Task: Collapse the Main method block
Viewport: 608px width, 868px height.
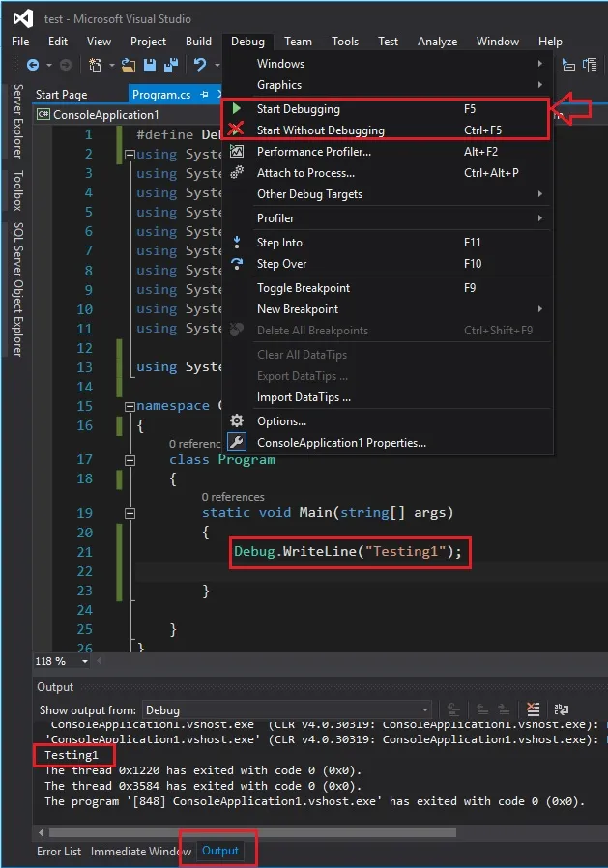Action: click(130, 513)
